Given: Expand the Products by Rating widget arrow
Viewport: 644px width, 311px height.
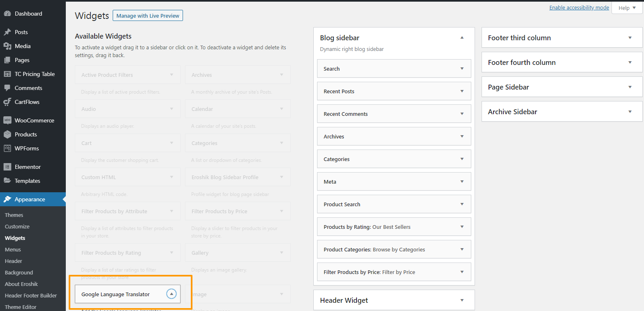Looking at the screenshot, I should click(x=462, y=227).
